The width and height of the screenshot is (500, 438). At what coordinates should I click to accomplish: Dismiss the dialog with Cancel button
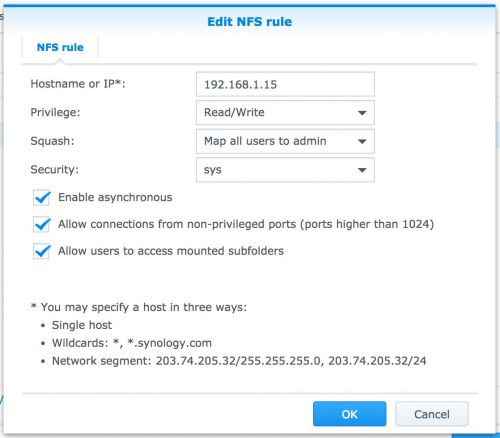432,414
